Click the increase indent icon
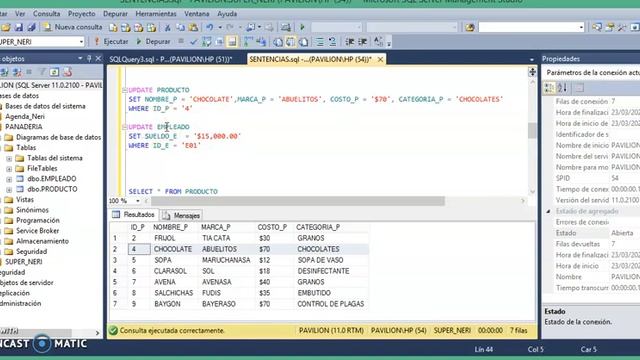 click(x=362, y=42)
